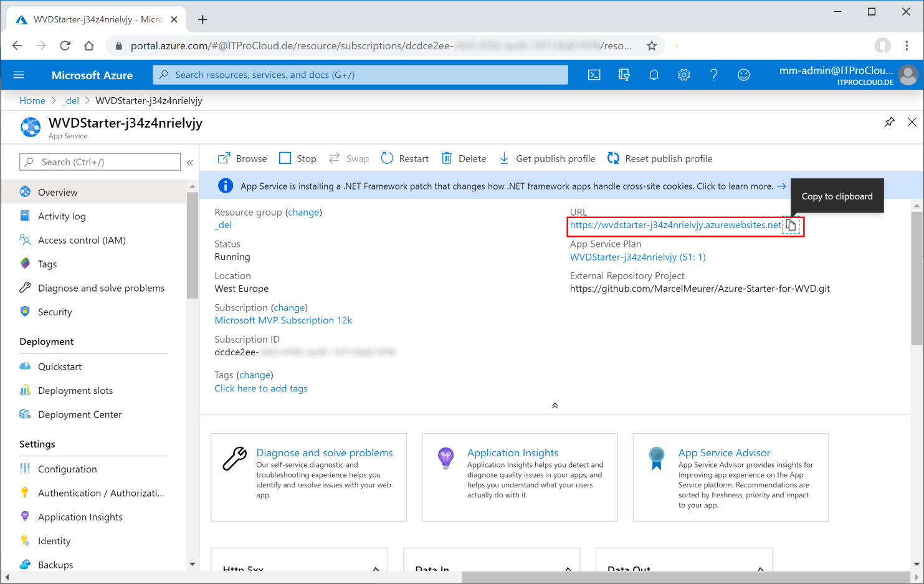The image size is (924, 584).
Task: Open the _del resource group link
Action: (x=223, y=225)
